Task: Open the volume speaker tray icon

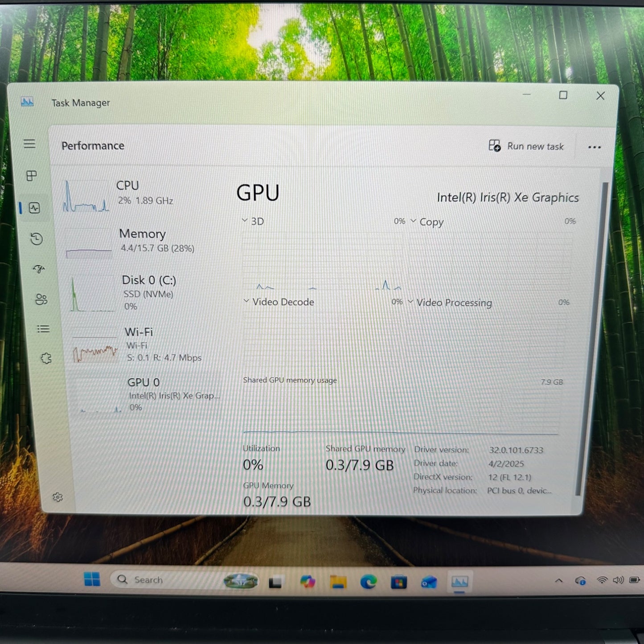Action: tap(618, 580)
